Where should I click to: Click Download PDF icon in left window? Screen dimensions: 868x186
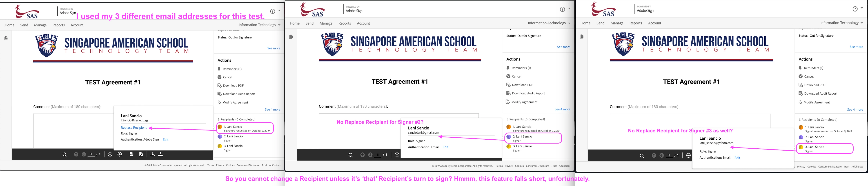pos(219,85)
